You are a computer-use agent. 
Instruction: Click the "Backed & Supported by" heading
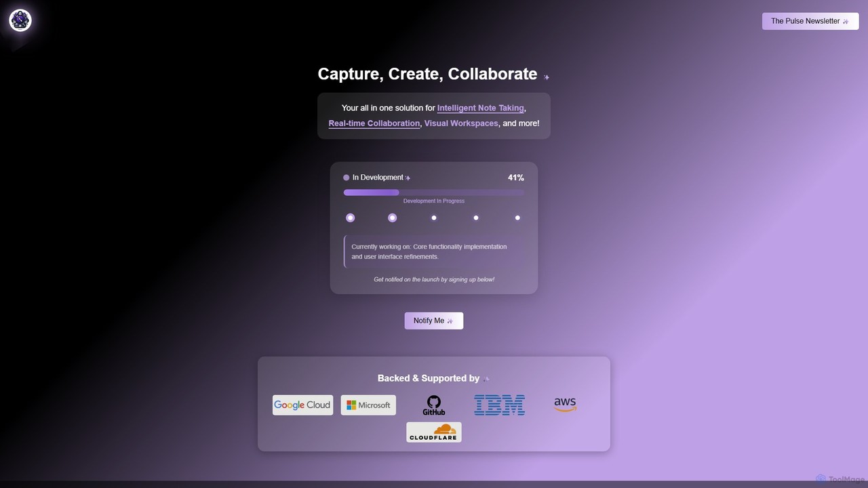click(x=429, y=378)
